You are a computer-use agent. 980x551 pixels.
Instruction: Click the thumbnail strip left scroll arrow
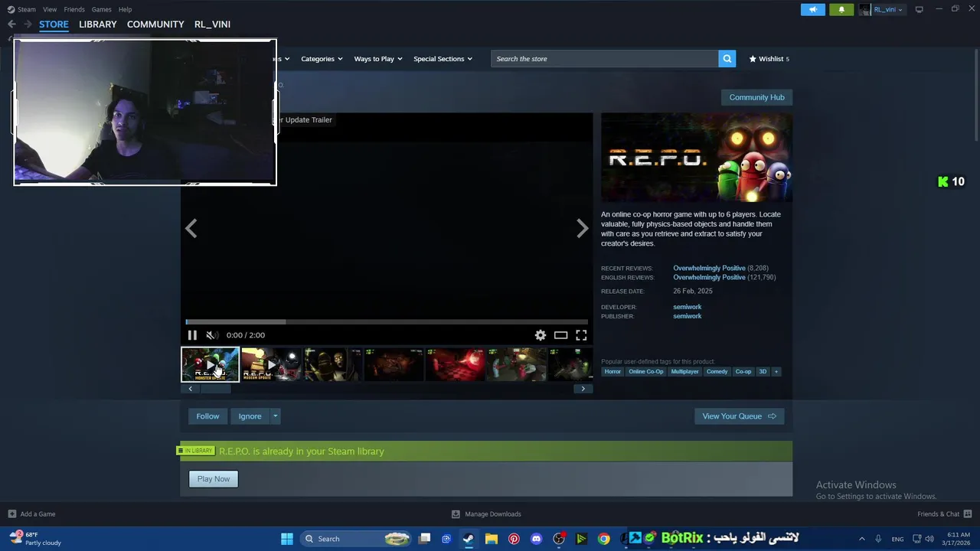point(191,389)
